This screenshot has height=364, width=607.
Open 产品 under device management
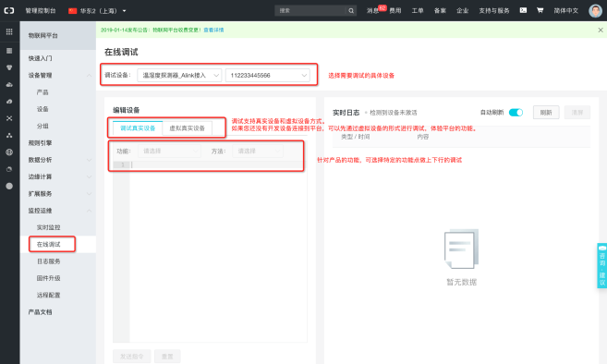click(x=42, y=92)
